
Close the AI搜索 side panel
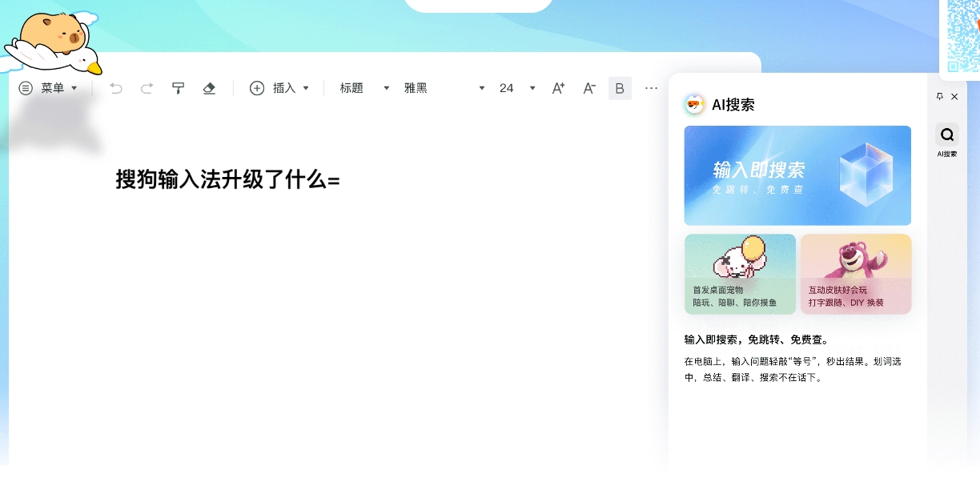point(954,96)
